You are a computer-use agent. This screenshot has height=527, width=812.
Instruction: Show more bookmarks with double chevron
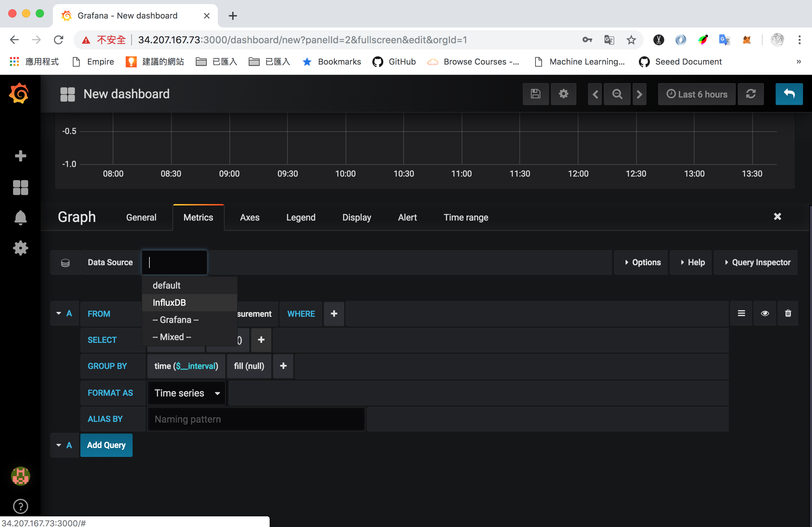[x=799, y=62]
